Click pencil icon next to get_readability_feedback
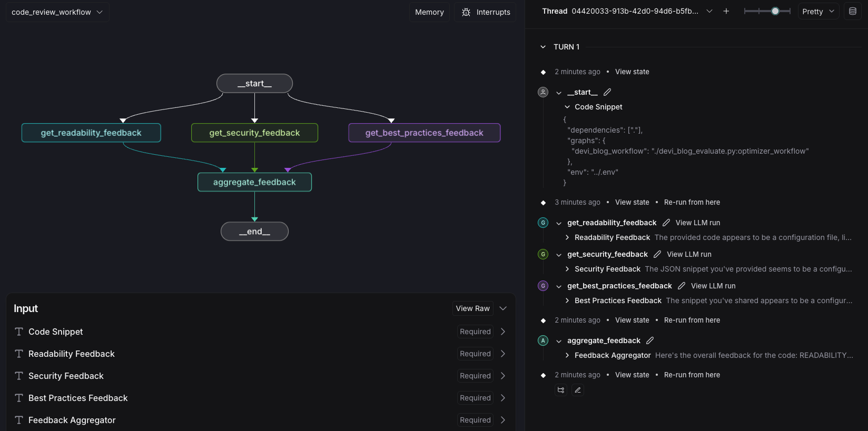The image size is (868, 431). click(666, 223)
